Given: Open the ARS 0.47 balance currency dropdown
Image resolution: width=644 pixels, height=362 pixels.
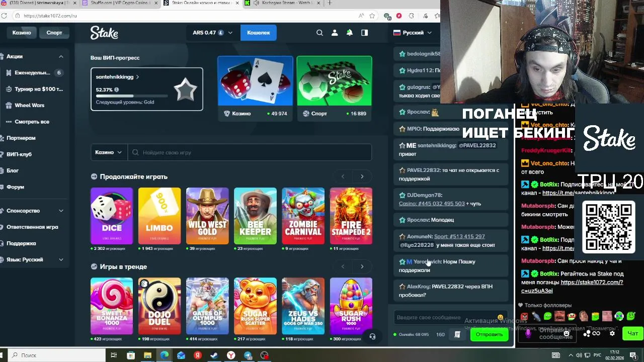Looking at the screenshot, I should (212, 33).
